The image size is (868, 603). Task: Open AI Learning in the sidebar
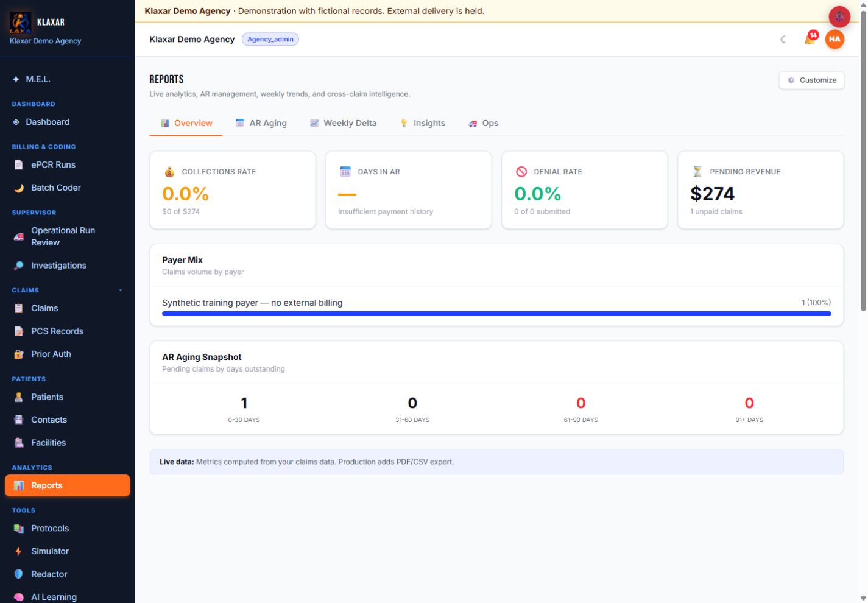click(68, 597)
